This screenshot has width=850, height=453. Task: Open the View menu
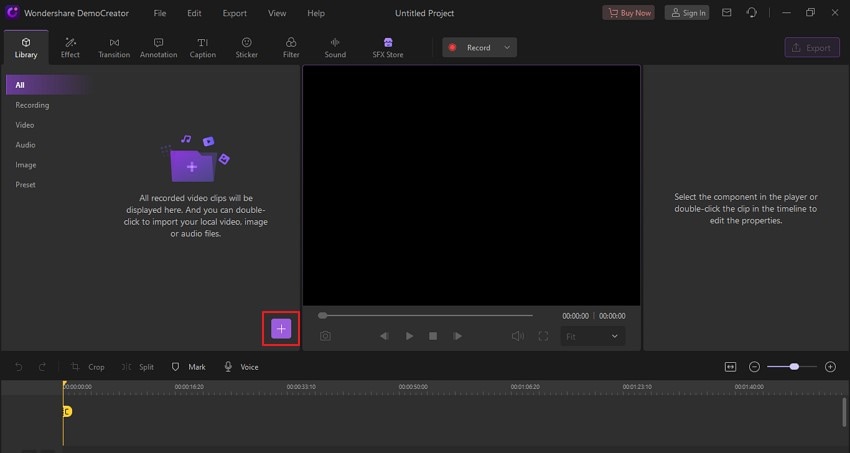[277, 13]
